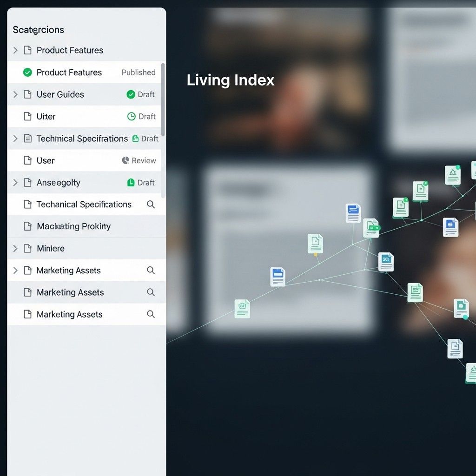Select the Uiter item in the list
Viewport: 476px width, 476px height.
pos(46,117)
